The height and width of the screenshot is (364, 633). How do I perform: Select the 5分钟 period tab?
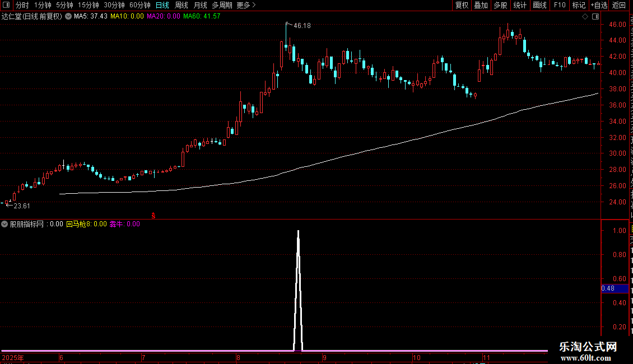click(64, 5)
